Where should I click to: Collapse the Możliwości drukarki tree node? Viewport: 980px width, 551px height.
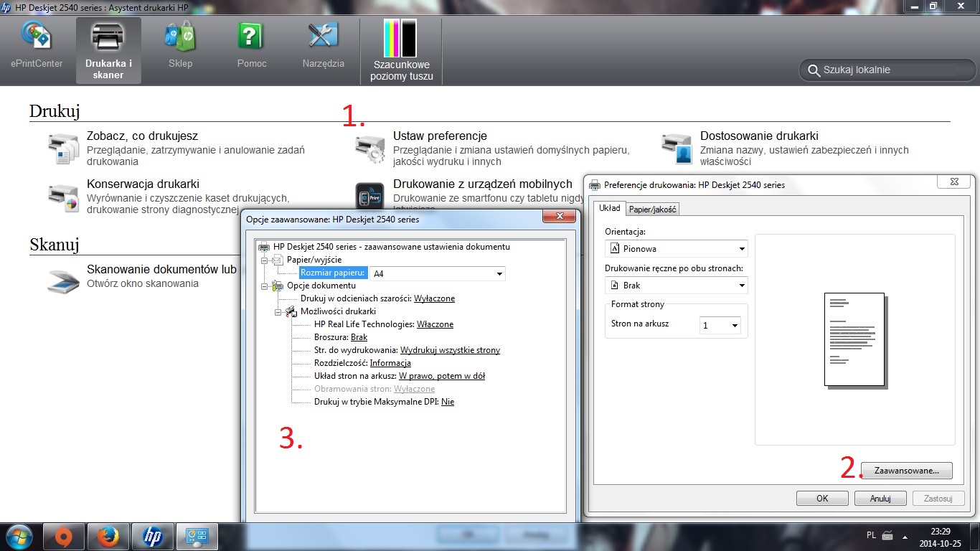(x=278, y=311)
